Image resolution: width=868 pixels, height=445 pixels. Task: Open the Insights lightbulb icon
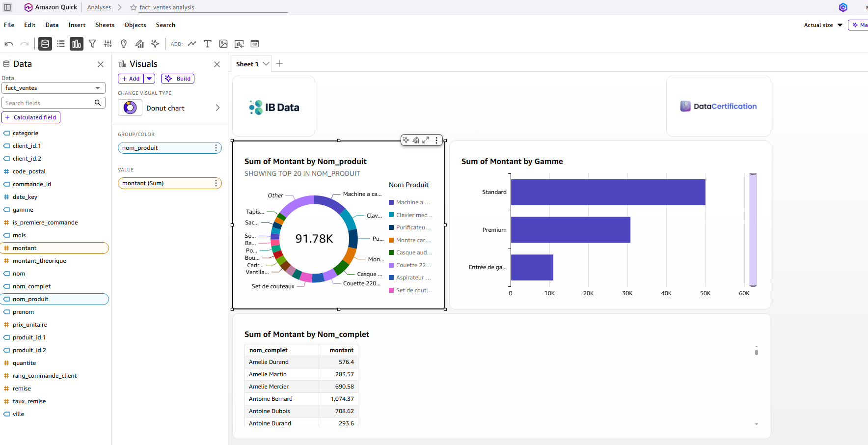tap(124, 44)
